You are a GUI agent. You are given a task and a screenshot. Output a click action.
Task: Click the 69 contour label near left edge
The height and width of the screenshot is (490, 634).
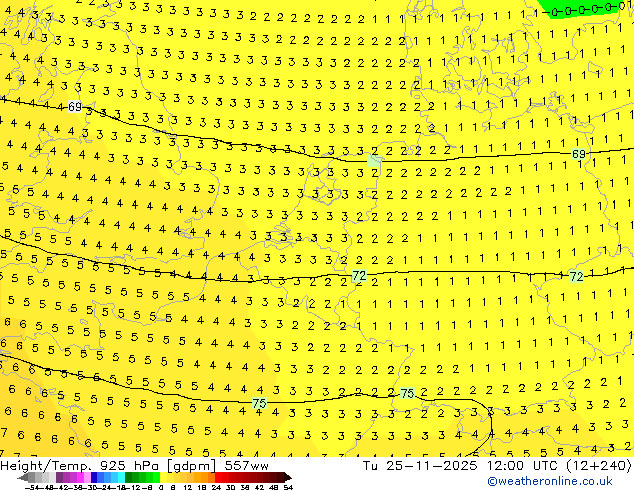[x=75, y=107]
